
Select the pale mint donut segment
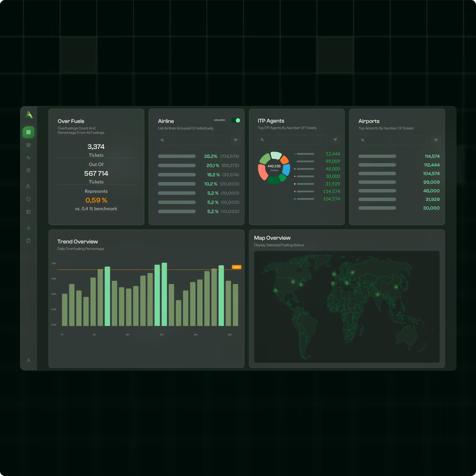pos(276,155)
